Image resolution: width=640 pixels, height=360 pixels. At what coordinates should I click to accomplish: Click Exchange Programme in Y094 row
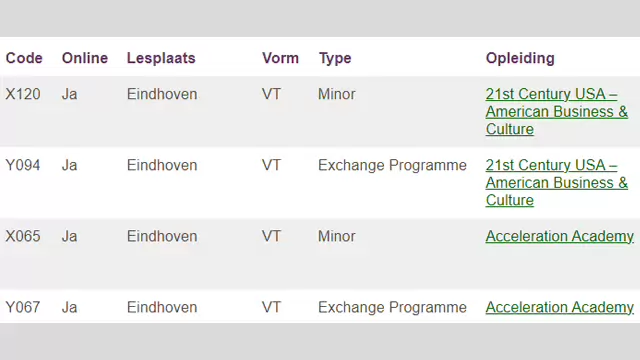[392, 165]
